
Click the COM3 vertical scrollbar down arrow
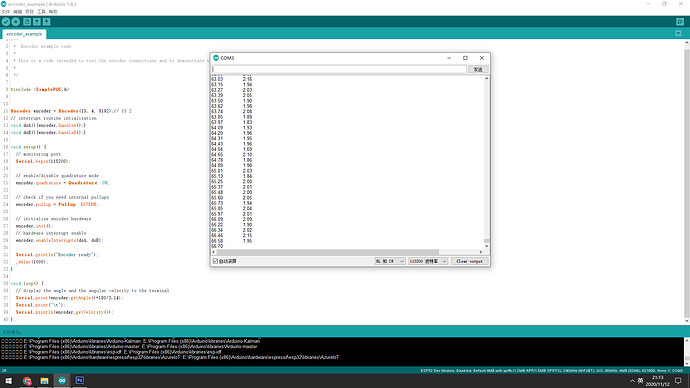(x=486, y=246)
